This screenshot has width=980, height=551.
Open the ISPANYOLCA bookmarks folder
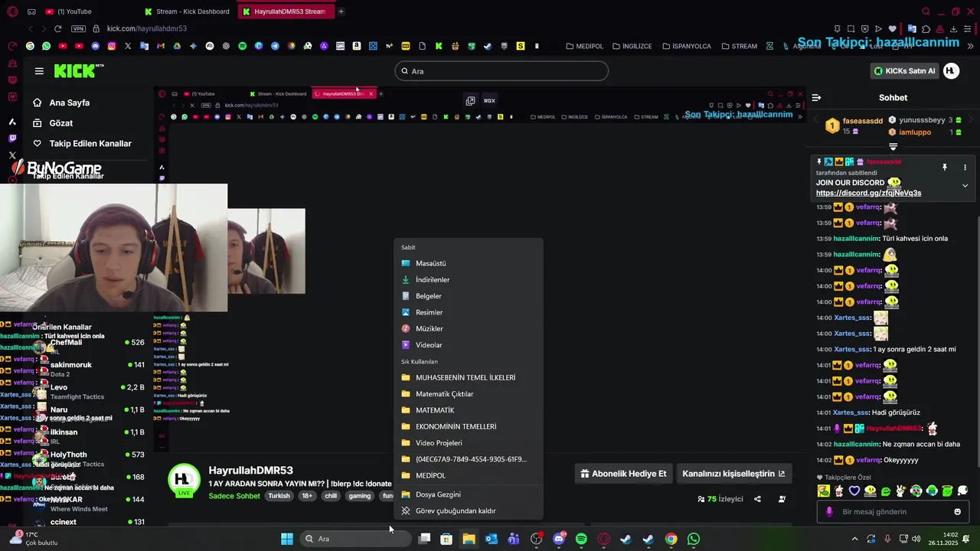point(686,46)
